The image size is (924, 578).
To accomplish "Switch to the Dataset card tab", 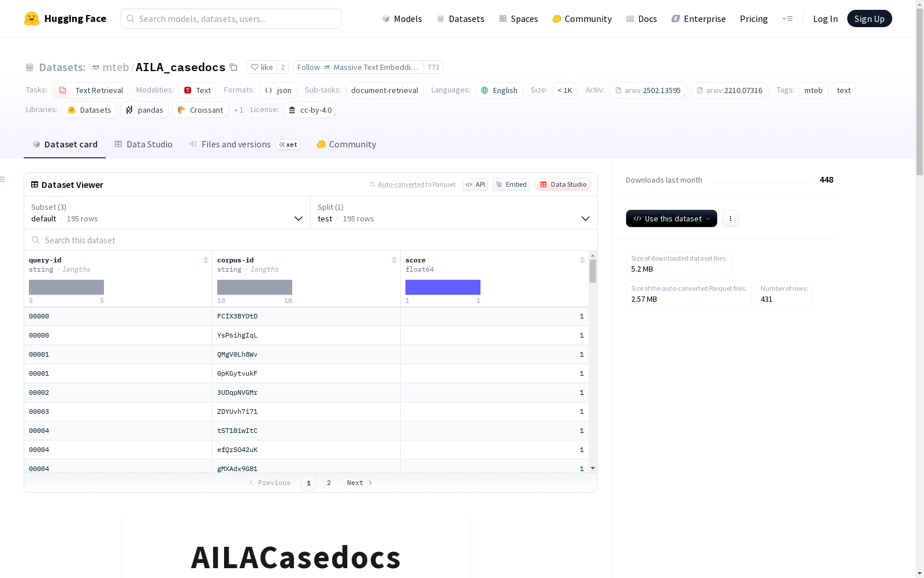I will [x=65, y=144].
